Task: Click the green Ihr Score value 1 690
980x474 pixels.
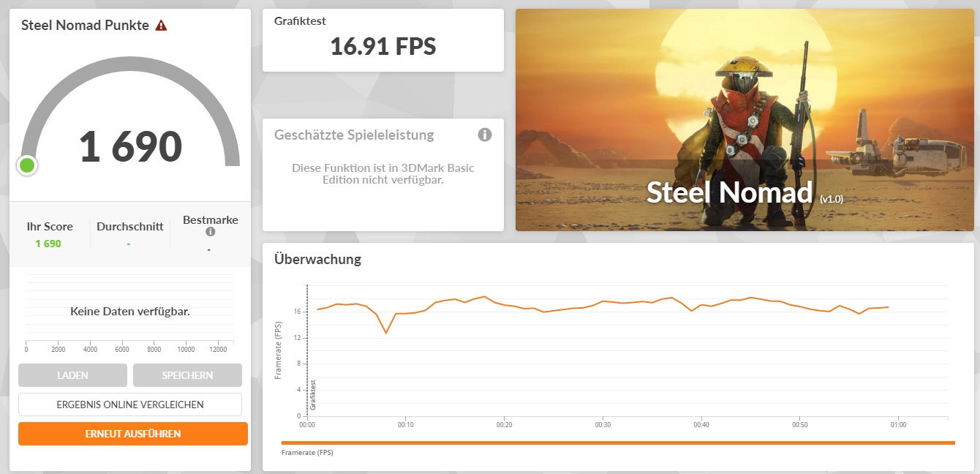Action: pos(48,244)
